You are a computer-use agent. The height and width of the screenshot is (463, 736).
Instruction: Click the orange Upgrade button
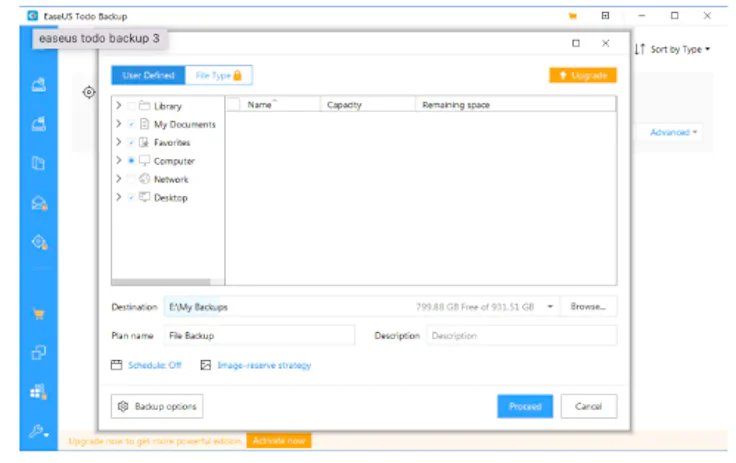(583, 75)
